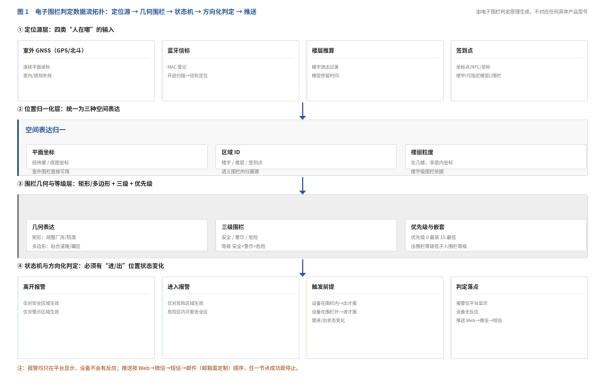Click the 三级围栏 box
This screenshot has width=605, height=385.
tap(306, 235)
